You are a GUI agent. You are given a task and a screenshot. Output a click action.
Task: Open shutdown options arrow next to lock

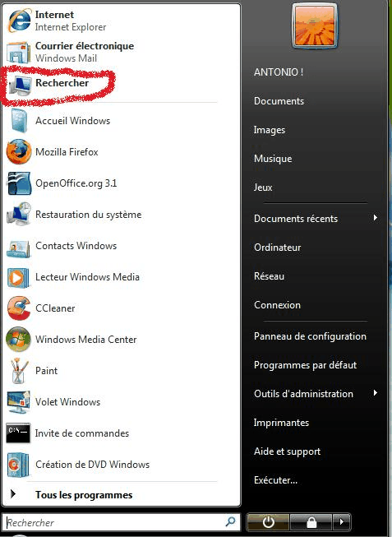(x=341, y=522)
